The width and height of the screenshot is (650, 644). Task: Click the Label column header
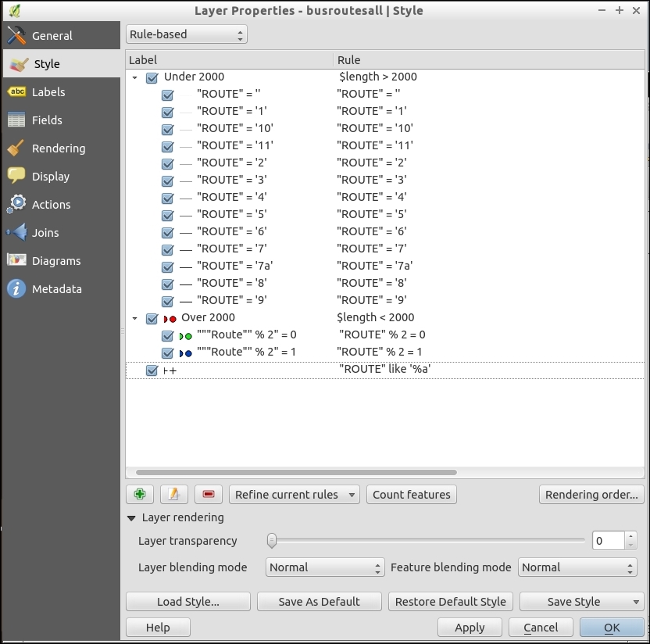[229, 60]
